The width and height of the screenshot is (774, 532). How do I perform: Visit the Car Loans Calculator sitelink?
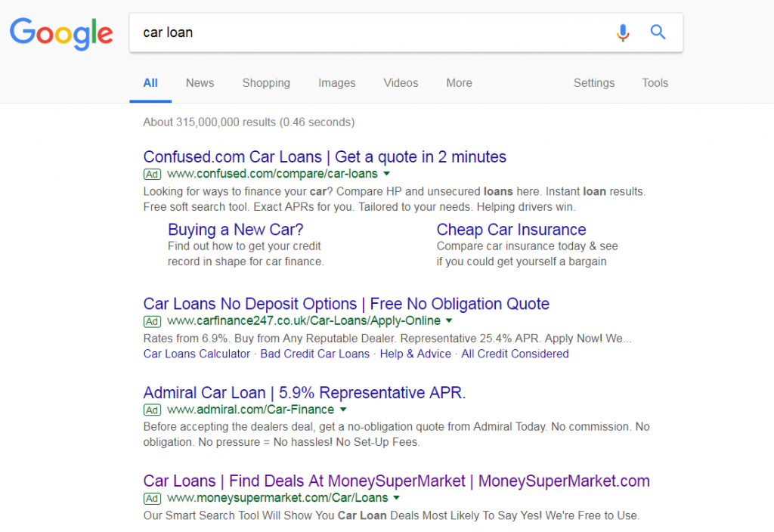point(197,354)
